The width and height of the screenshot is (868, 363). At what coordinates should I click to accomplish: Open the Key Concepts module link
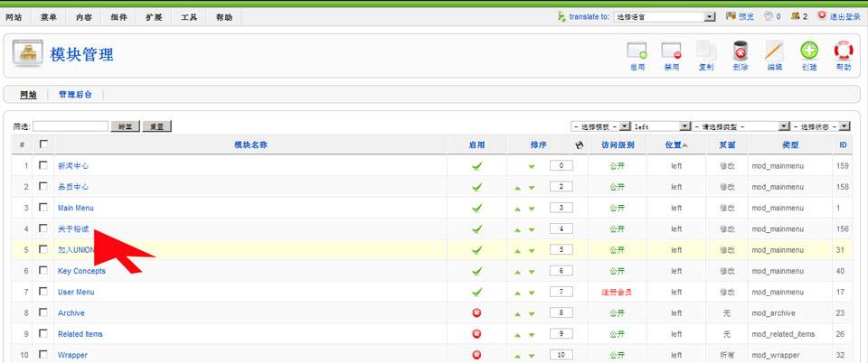coord(81,271)
